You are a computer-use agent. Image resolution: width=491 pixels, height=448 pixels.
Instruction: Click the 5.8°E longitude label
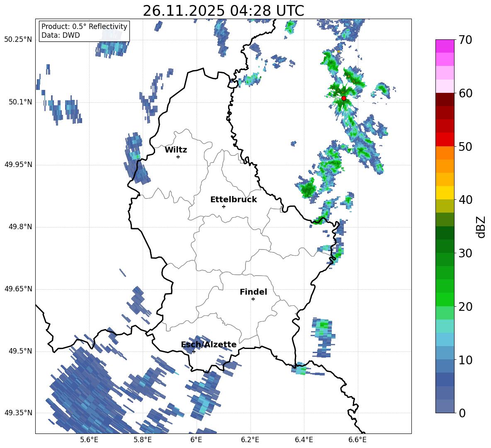(143, 440)
